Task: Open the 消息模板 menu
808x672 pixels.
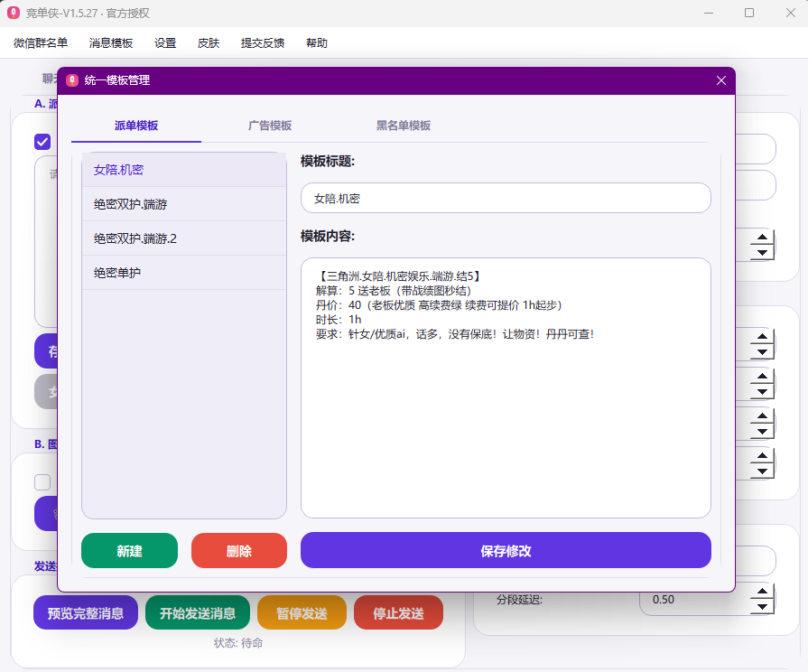Action: click(111, 42)
